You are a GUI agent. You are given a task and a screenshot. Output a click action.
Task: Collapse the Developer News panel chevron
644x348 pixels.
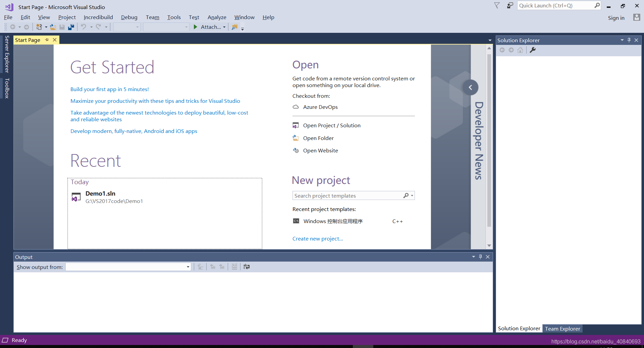(470, 87)
